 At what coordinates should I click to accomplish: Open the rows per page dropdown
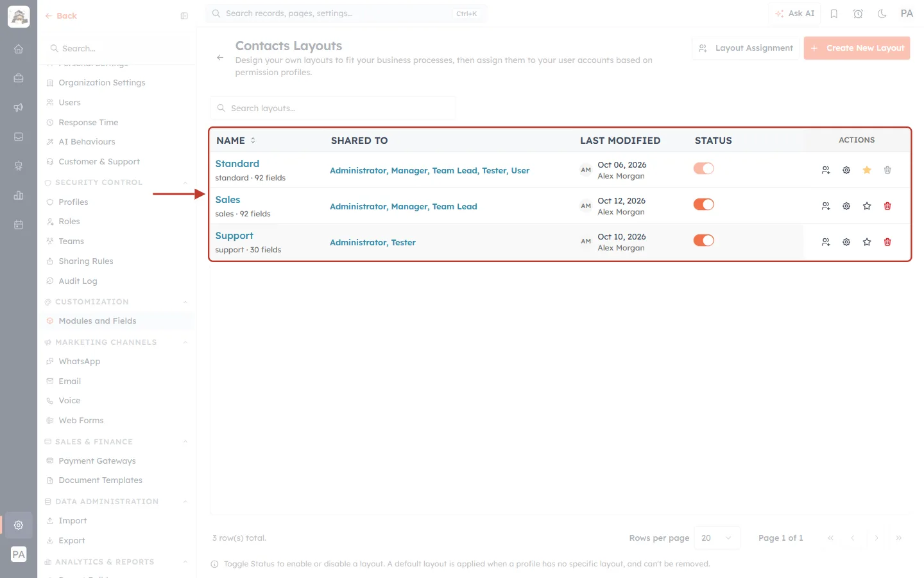point(717,538)
